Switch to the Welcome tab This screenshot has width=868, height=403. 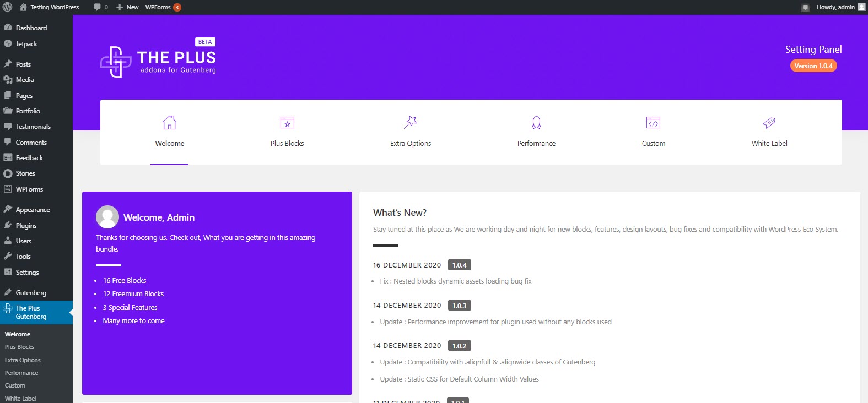pyautogui.click(x=170, y=132)
